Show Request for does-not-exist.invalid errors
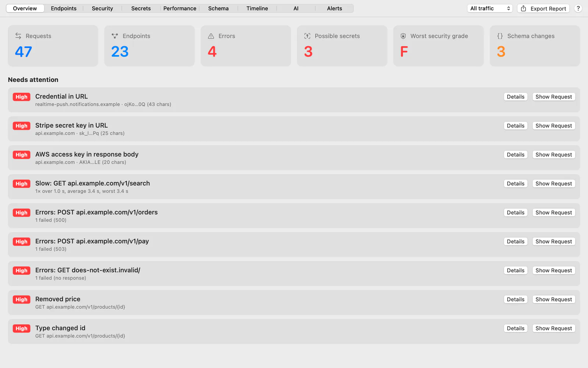 click(x=553, y=270)
